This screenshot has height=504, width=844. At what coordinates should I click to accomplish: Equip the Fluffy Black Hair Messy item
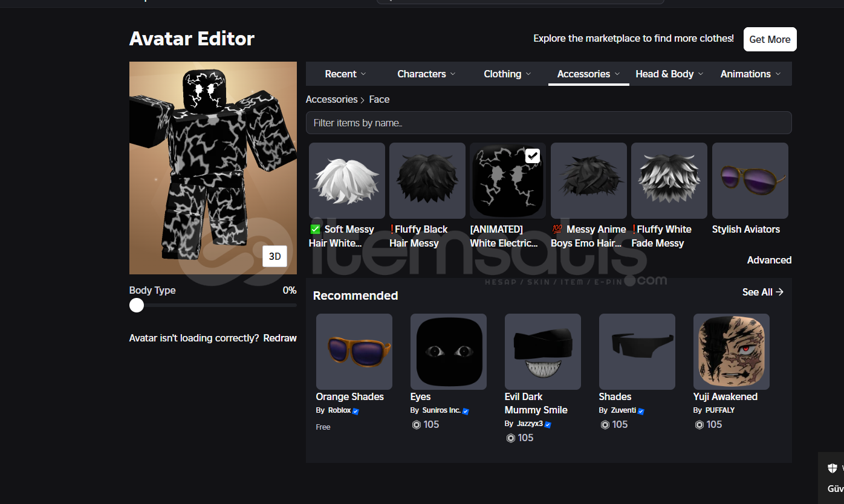click(x=427, y=181)
